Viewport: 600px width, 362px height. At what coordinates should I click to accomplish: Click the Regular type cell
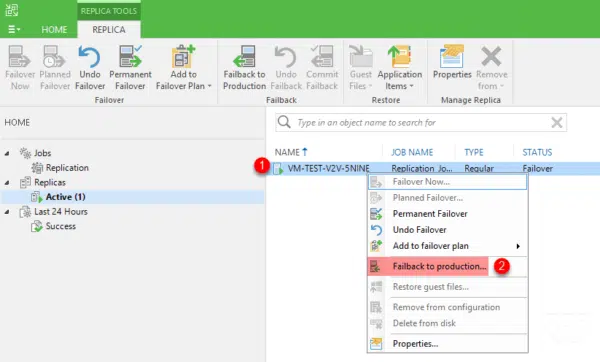[479, 168]
